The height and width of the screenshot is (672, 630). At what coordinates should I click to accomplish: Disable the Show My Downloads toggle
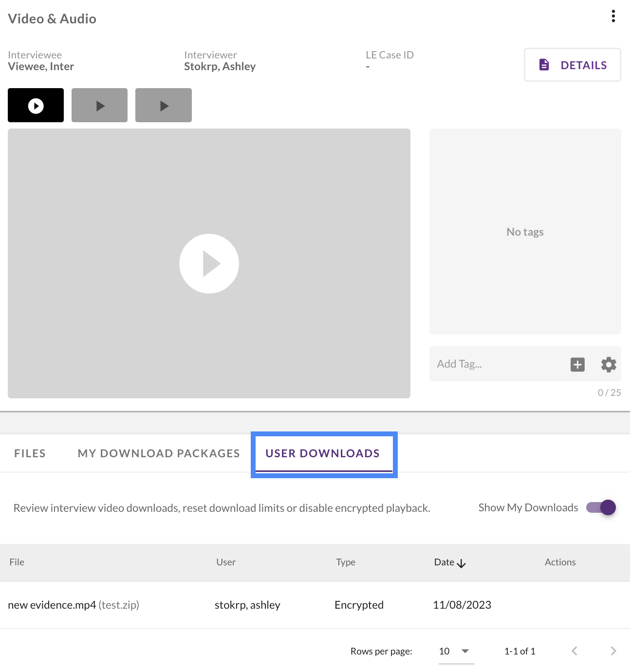coord(600,507)
